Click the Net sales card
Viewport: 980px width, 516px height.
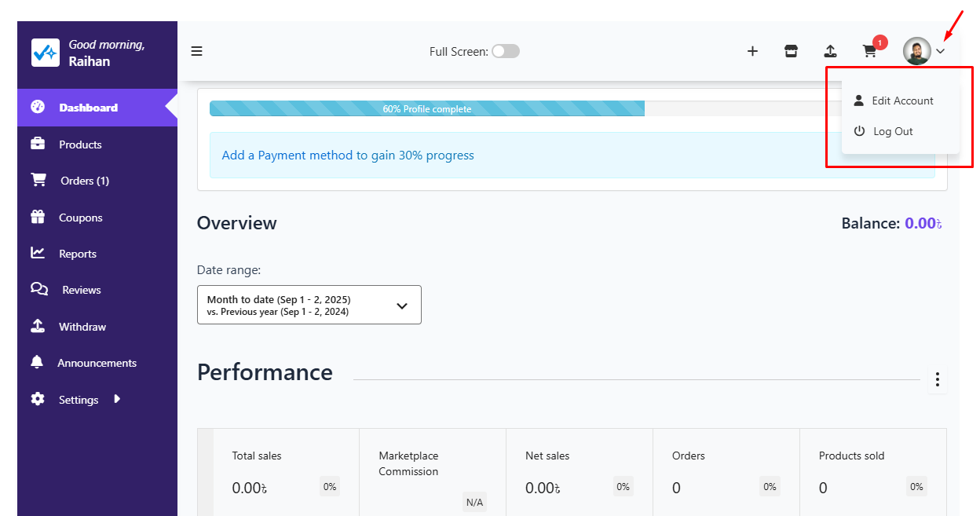pos(580,472)
